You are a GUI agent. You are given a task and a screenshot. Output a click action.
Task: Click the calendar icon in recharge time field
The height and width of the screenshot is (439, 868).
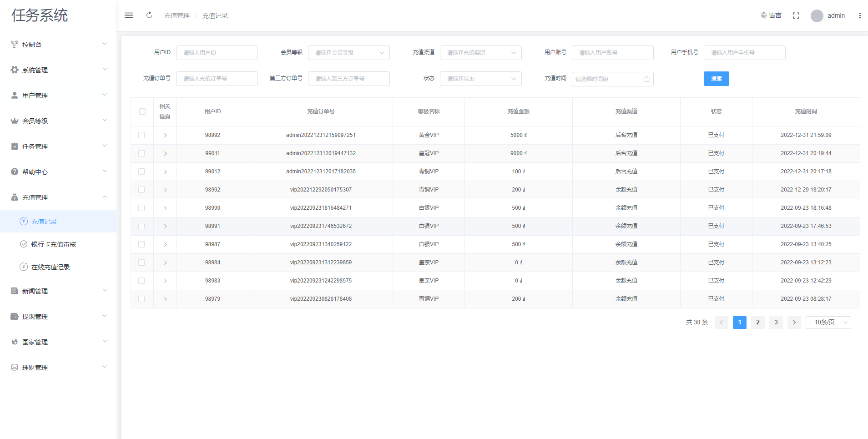[646, 79]
